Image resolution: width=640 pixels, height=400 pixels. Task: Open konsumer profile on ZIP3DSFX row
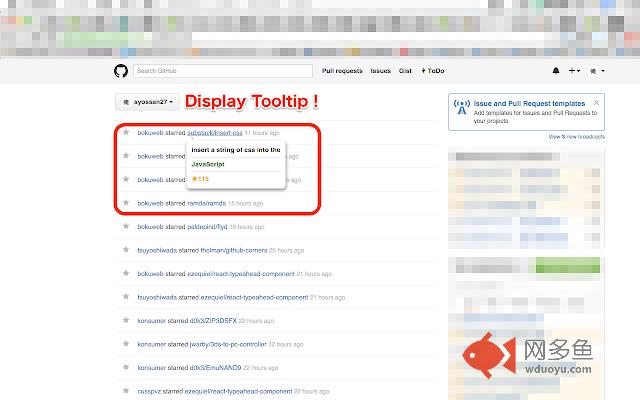pyautogui.click(x=151, y=321)
